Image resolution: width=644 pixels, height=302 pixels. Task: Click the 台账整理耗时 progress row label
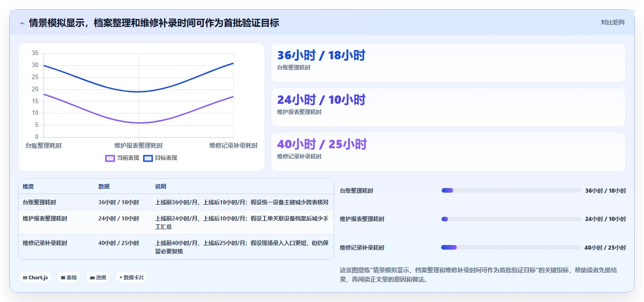pyautogui.click(x=356, y=191)
